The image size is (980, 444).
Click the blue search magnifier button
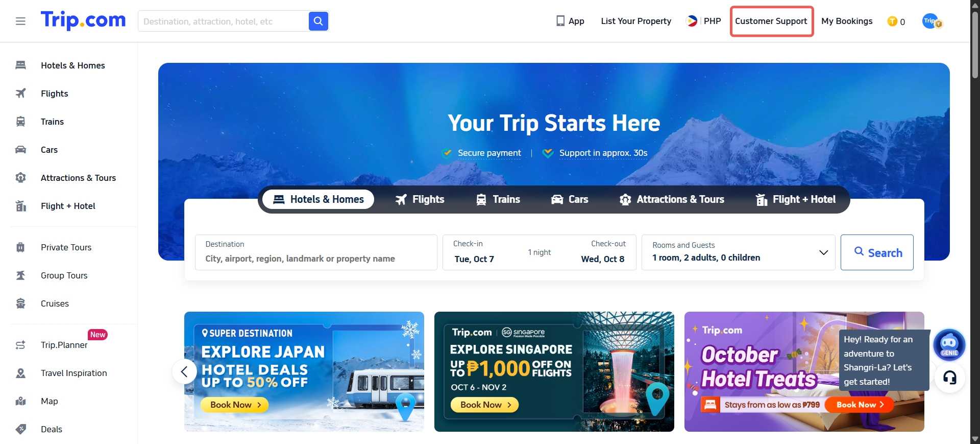[318, 21]
